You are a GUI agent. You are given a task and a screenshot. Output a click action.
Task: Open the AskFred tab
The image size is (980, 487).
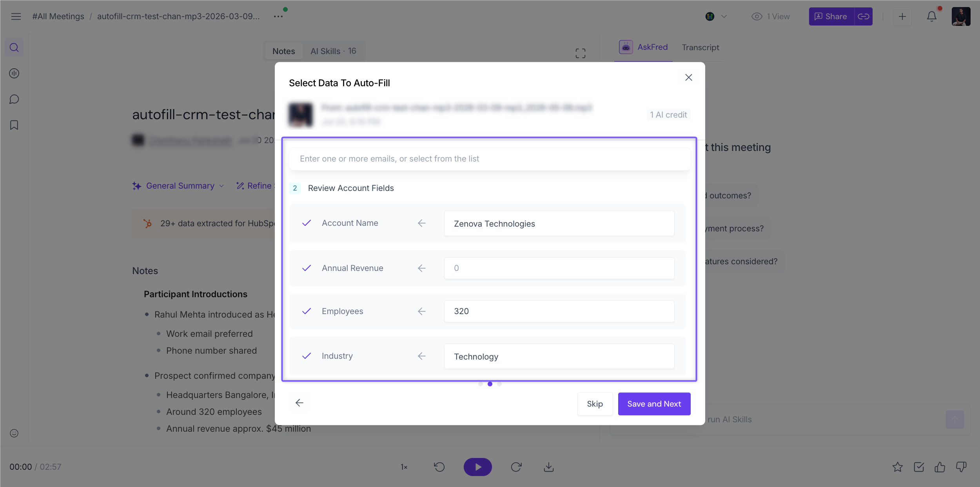[x=643, y=47]
